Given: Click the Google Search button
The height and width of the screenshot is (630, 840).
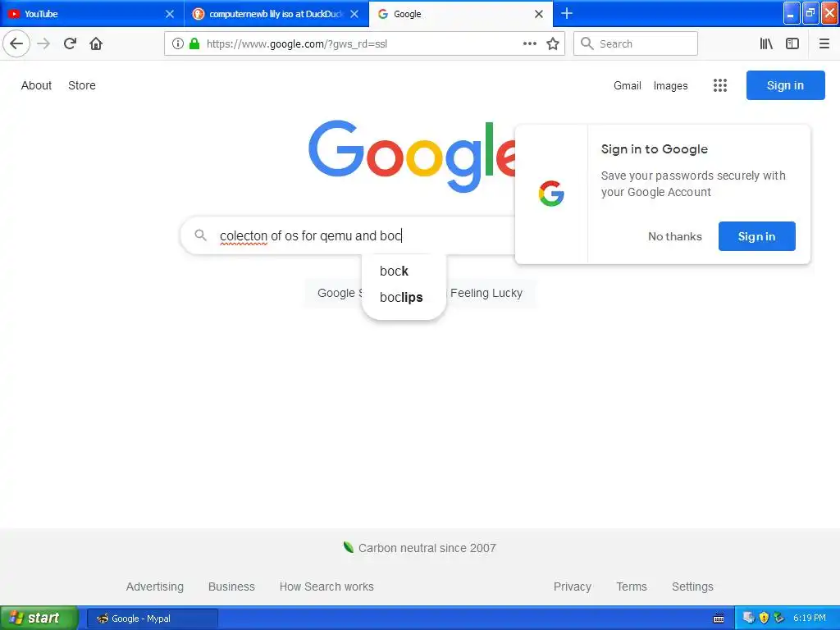Looking at the screenshot, I should click(336, 293).
